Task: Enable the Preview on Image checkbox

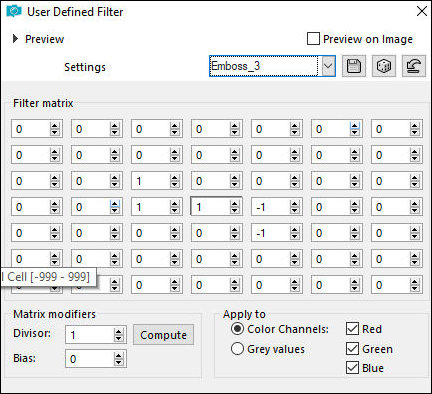Action: [313, 39]
